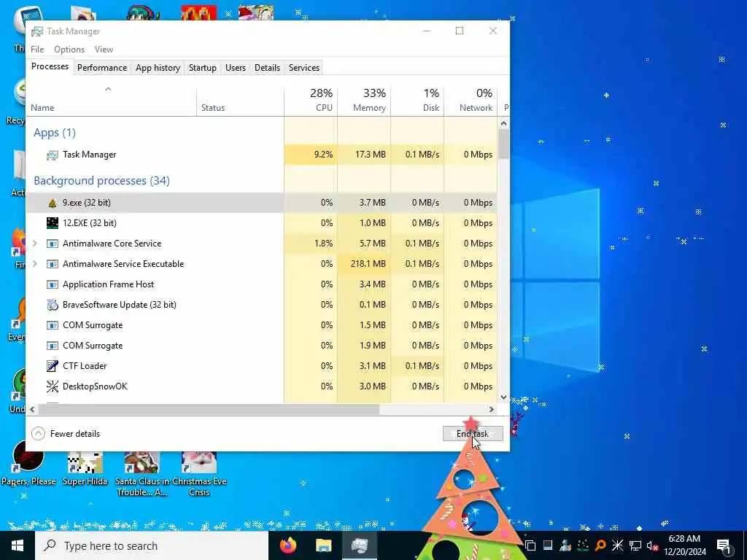The image size is (747, 560).
Task: Open the Papers, Please desktop shortcut
Action: pyautogui.click(x=28, y=463)
